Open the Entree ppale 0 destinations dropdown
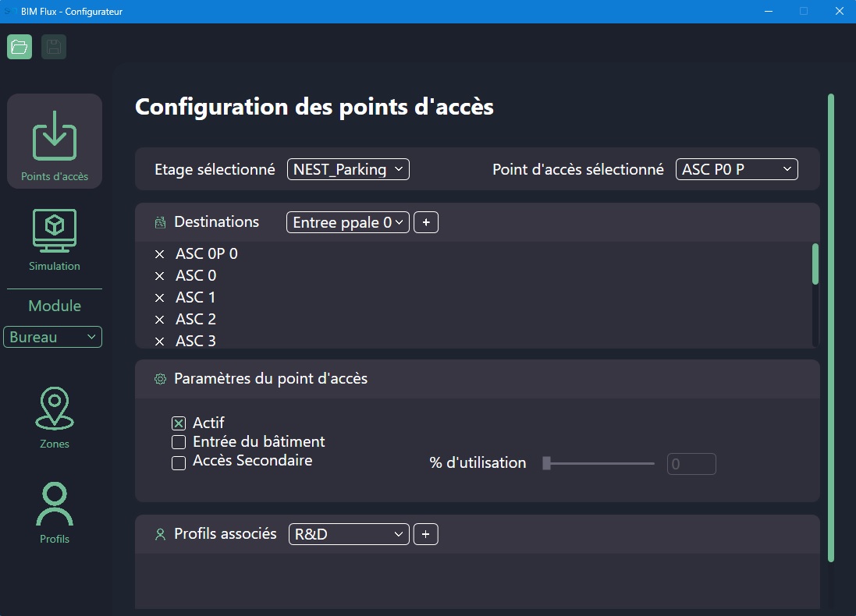The image size is (856, 616). (x=348, y=222)
